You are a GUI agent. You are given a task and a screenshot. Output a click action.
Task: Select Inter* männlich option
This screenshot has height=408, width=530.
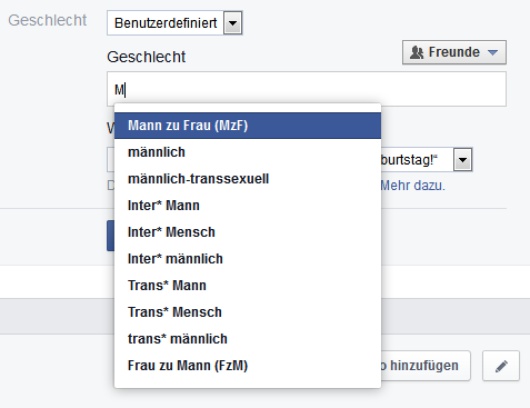[x=247, y=259]
